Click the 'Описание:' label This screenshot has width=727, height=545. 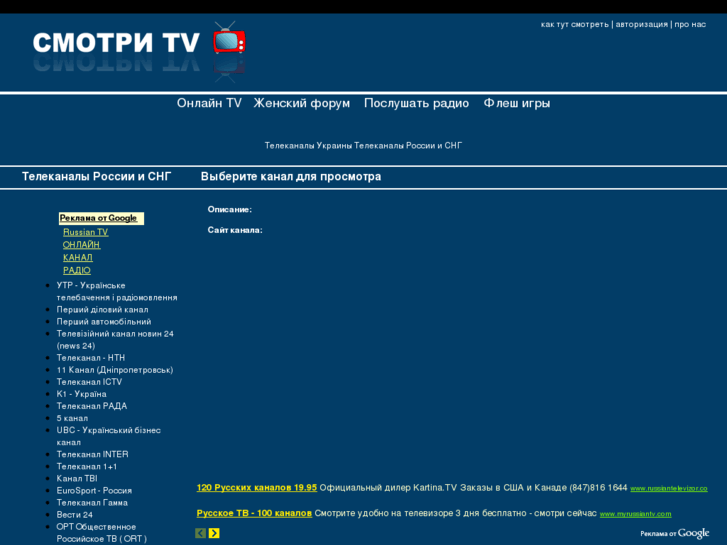click(x=230, y=210)
